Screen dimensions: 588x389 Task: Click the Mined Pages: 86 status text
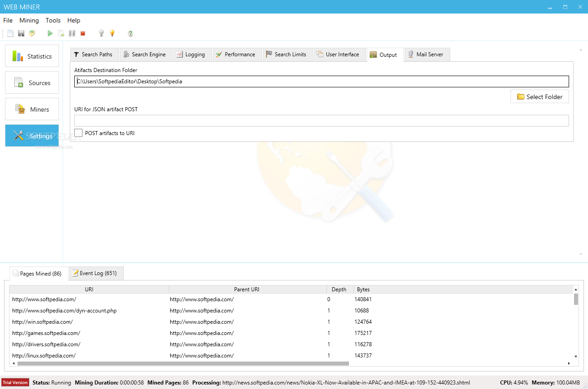point(168,383)
